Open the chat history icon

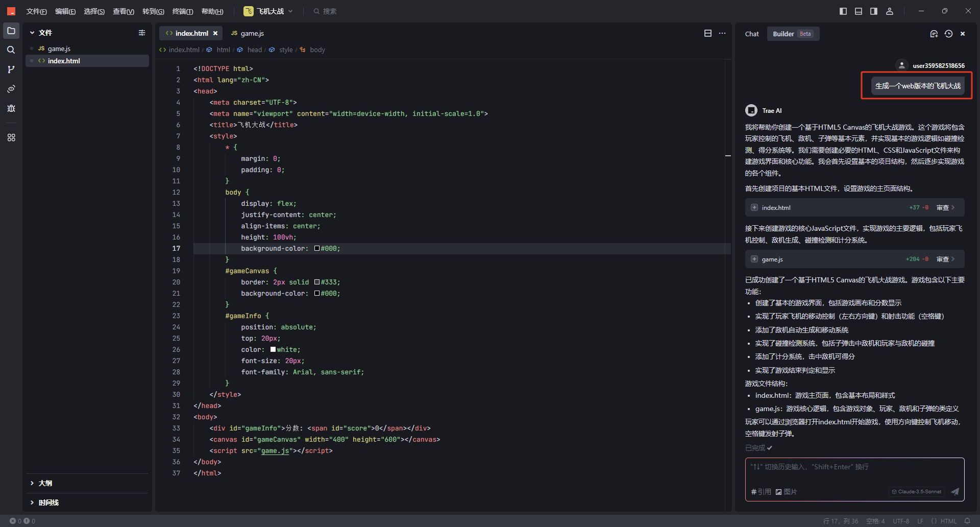(x=948, y=34)
